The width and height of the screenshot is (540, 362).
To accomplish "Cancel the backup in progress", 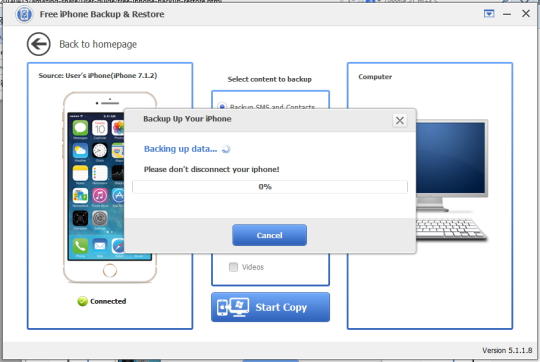I will pyautogui.click(x=269, y=235).
